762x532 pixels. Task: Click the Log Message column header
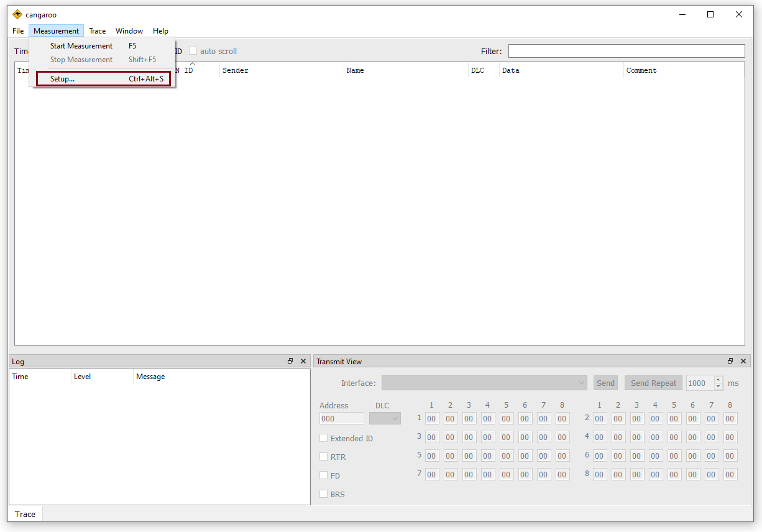[221, 377]
